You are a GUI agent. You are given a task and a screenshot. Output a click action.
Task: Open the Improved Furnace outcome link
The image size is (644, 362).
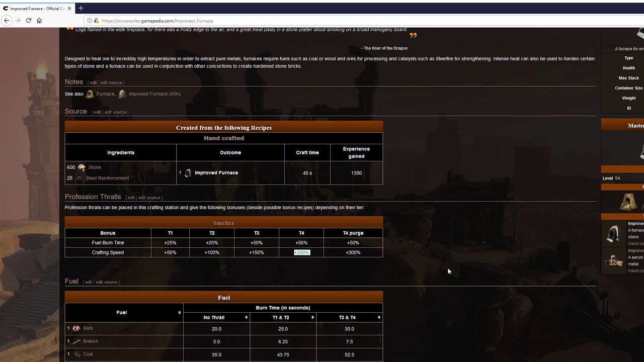coord(216,173)
